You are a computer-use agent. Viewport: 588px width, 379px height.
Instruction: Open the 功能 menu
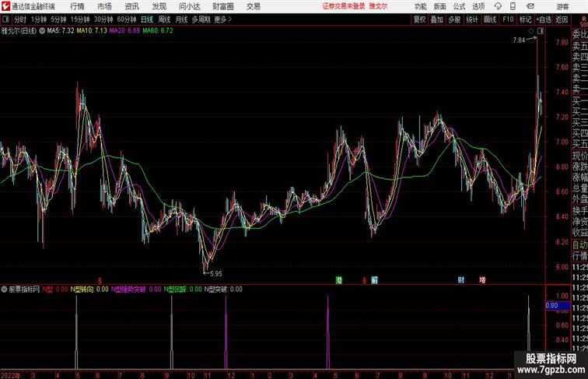tap(420, 6)
